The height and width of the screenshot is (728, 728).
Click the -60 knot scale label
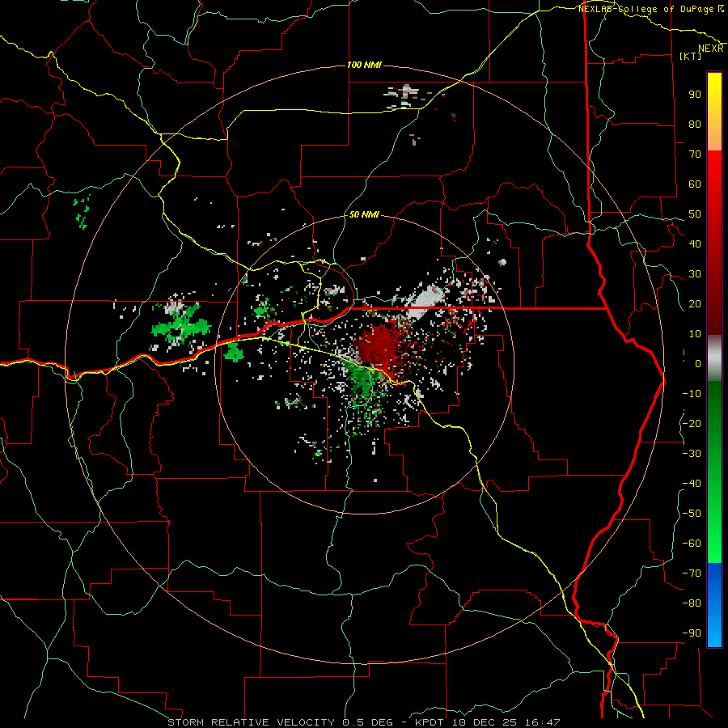692,544
